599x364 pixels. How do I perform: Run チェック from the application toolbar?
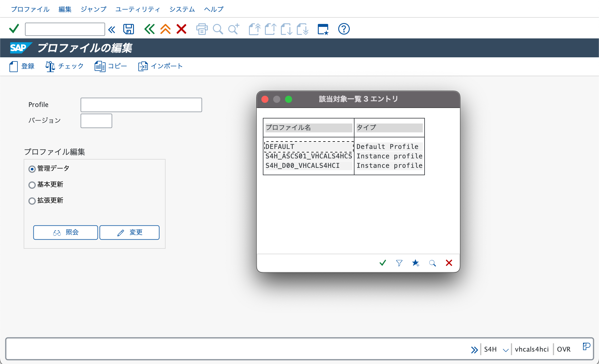pyautogui.click(x=64, y=66)
